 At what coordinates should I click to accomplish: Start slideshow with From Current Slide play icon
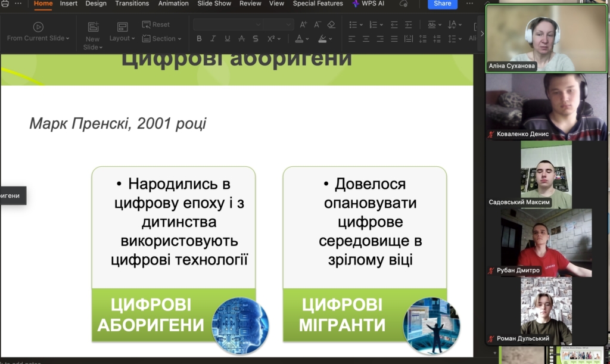[38, 27]
